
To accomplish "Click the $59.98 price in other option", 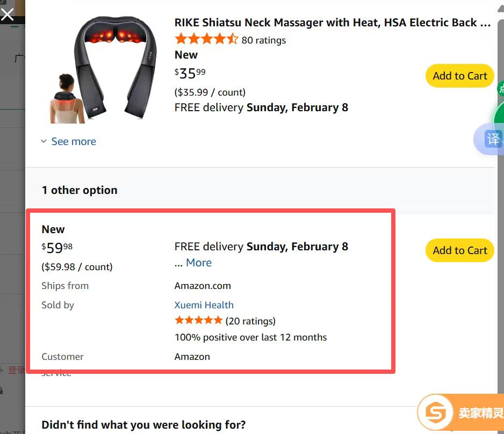I will click(57, 248).
